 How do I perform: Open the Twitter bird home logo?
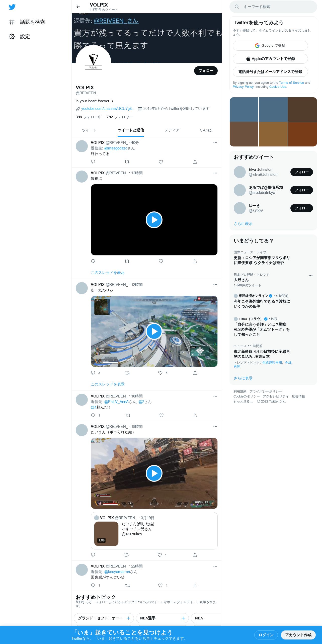pyautogui.click(x=12, y=7)
